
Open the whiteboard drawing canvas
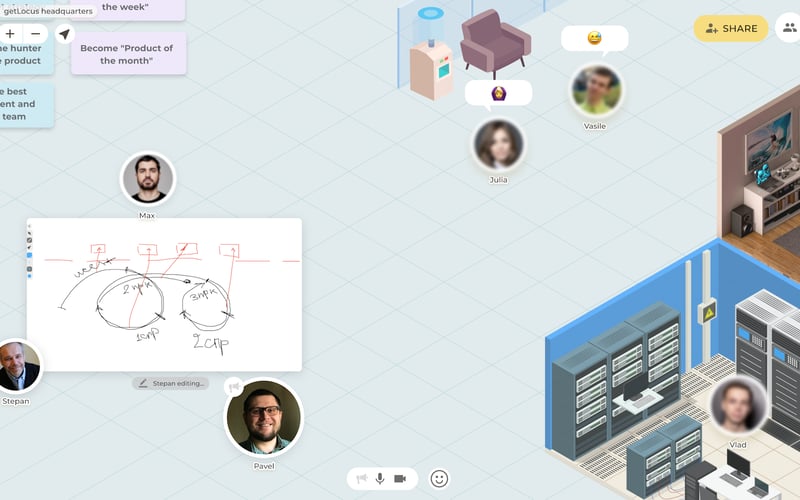point(164,295)
